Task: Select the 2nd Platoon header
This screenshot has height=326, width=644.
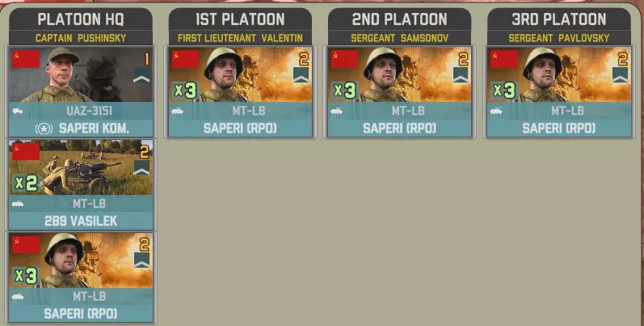Action: 400,19
